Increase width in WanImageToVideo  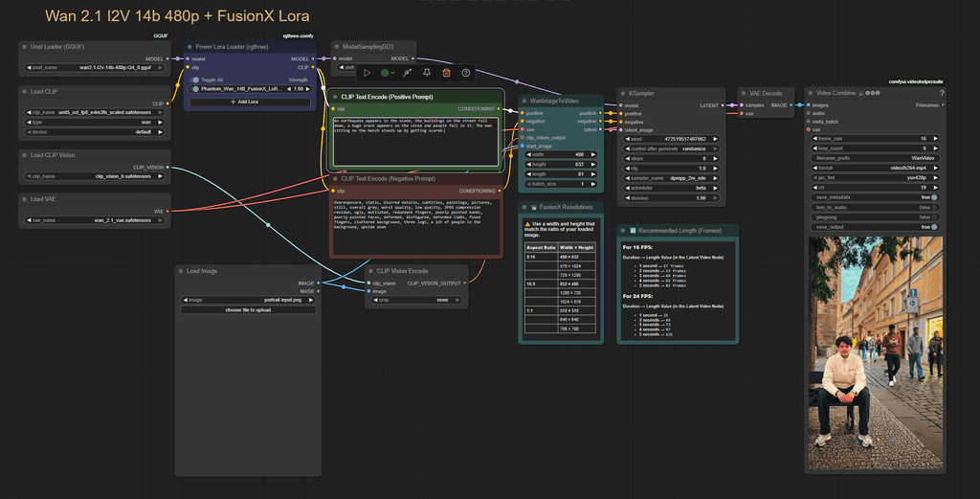(x=593, y=154)
